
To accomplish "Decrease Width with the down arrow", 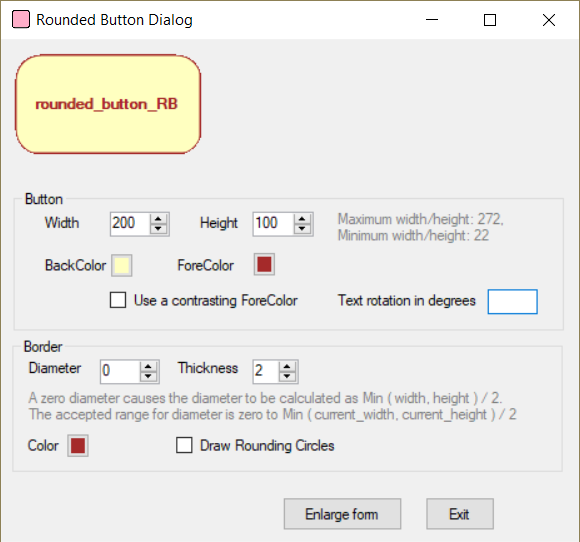I will (158, 229).
